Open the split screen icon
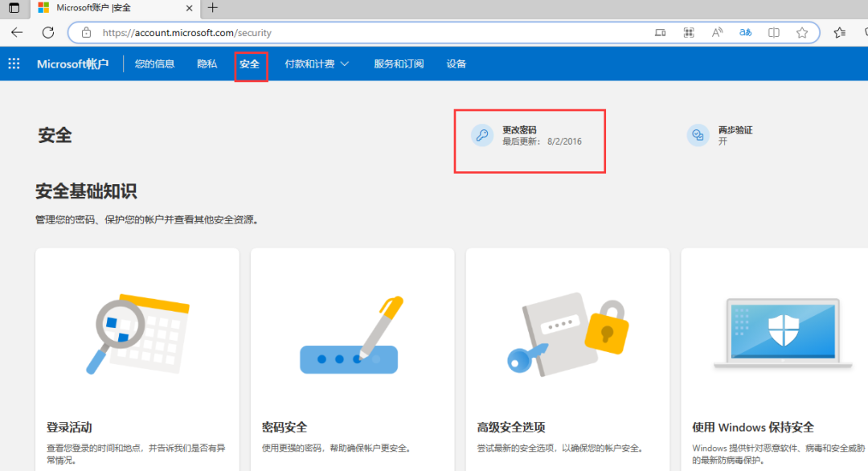 point(774,33)
